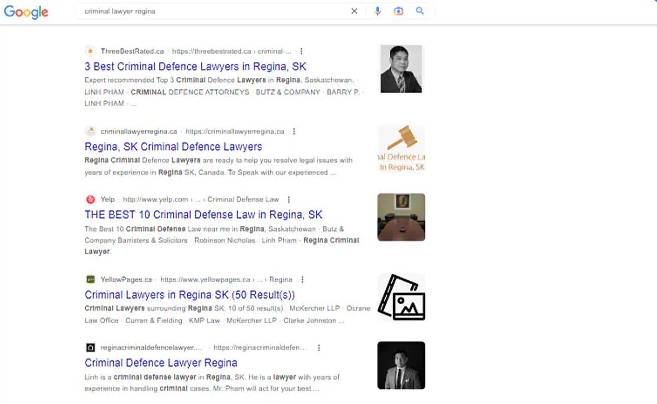Open three-dot menu for Yelp result

pos(289,199)
